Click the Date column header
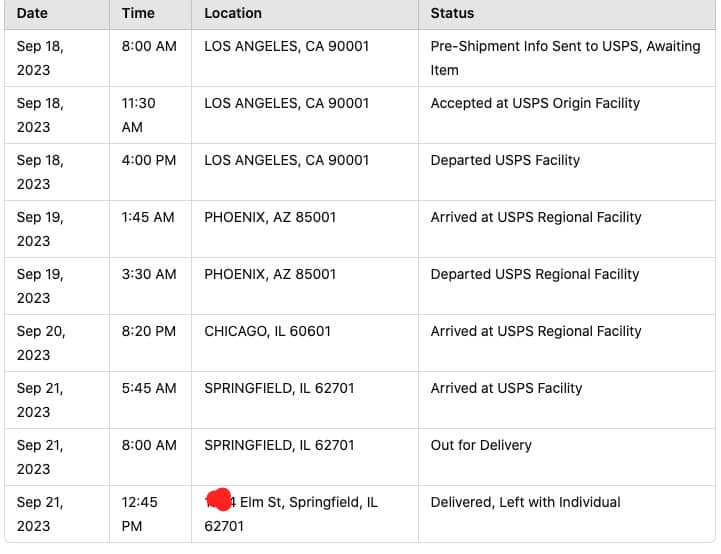The height and width of the screenshot is (554, 721). (32, 14)
